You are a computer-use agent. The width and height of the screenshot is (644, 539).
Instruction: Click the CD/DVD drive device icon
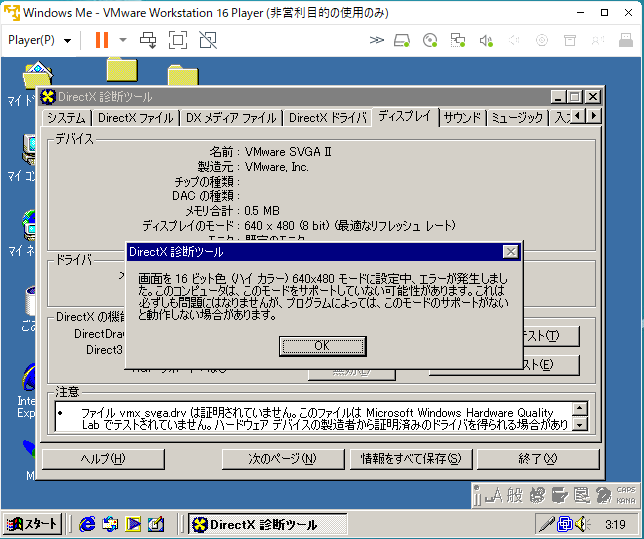tap(430, 40)
